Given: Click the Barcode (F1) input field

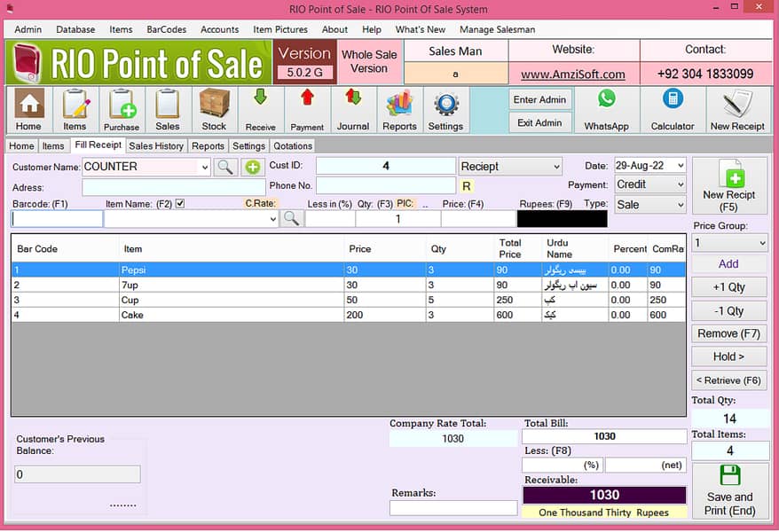Looking at the screenshot, I should pyautogui.click(x=57, y=219).
